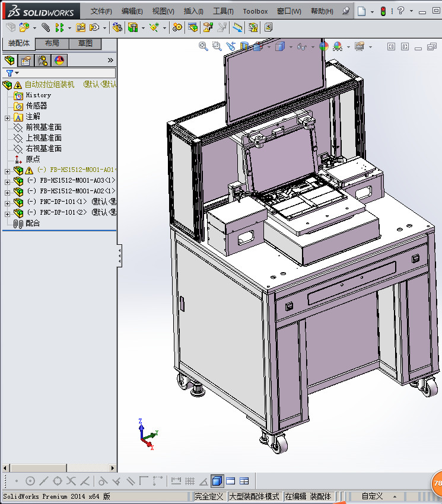The image size is (442, 504).
Task: Expand the manager panel tabs chevron
Action: pos(110,60)
